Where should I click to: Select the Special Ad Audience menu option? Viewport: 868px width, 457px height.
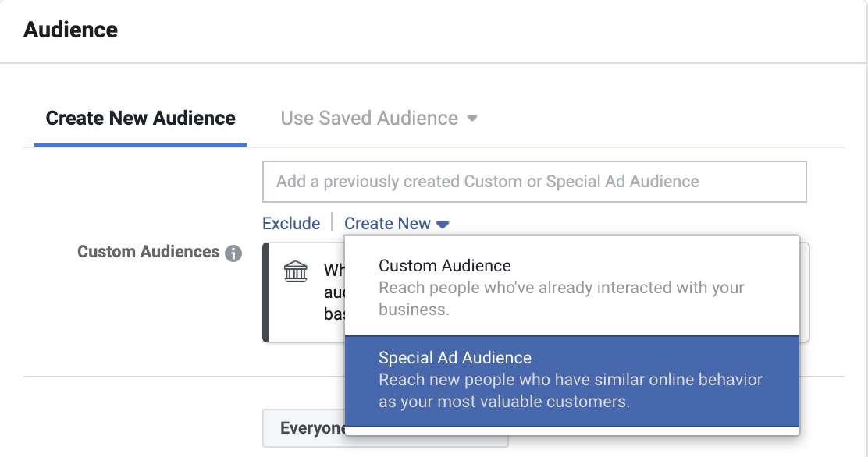[455, 358]
